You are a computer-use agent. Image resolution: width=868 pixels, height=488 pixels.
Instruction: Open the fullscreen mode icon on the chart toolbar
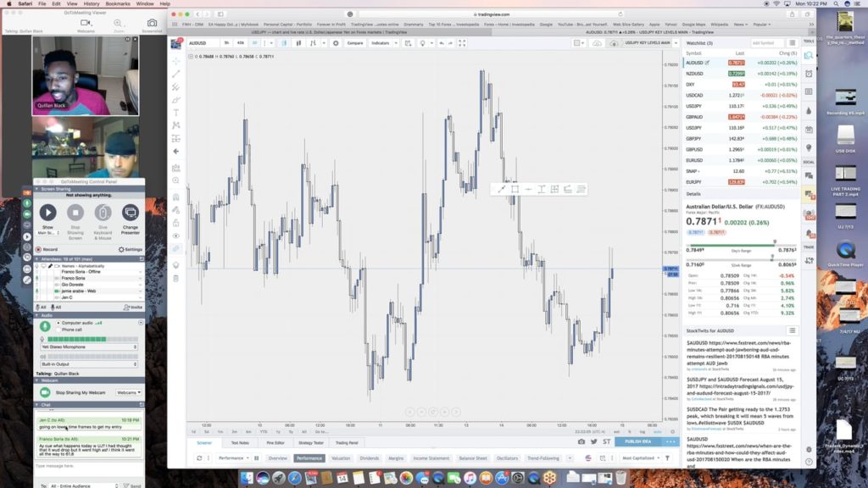click(x=462, y=43)
